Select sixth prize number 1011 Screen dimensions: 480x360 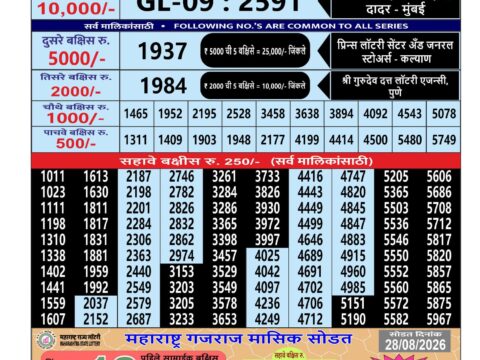click(53, 176)
